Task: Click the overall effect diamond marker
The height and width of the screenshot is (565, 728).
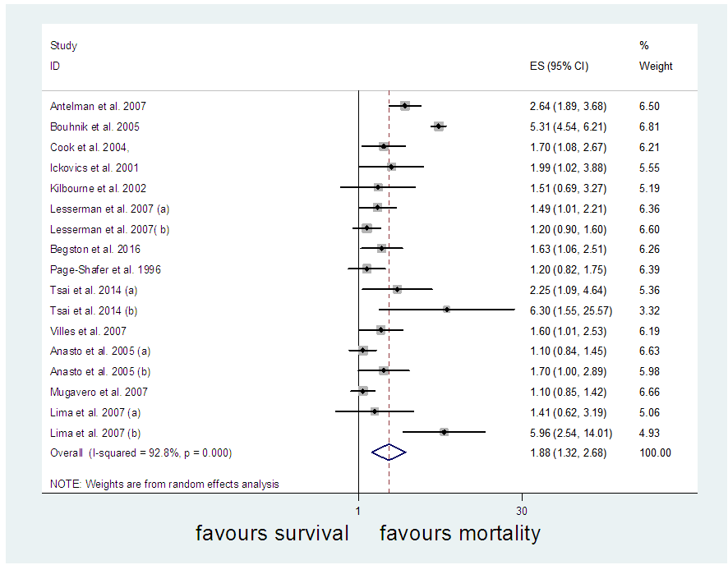Action: (x=389, y=452)
